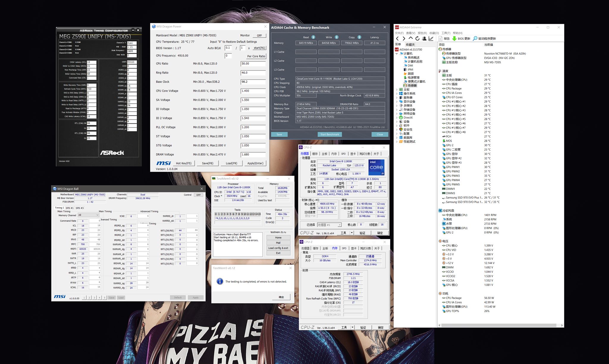Open the 缓存 tab in upper CPU-Z window
The width and height of the screenshot is (609, 364).
[x=315, y=154]
